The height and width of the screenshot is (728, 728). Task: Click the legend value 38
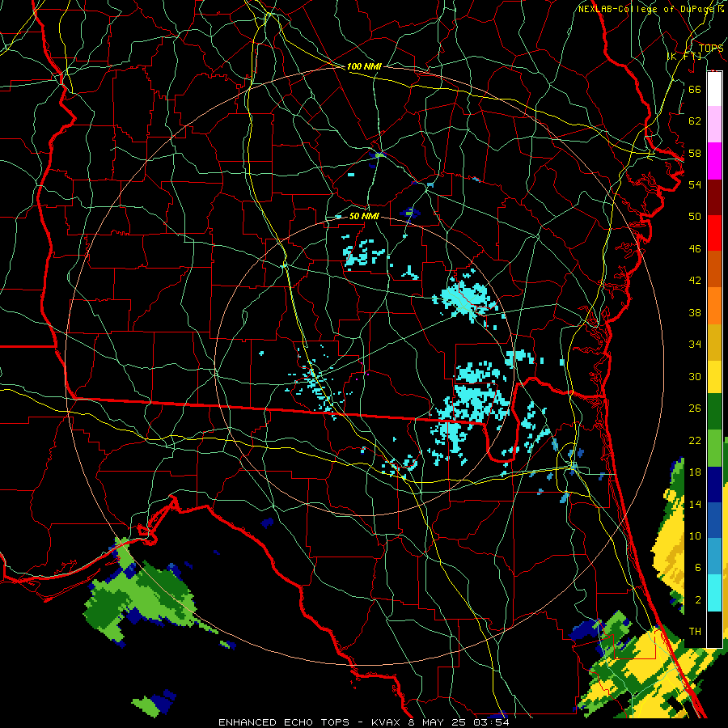point(695,312)
